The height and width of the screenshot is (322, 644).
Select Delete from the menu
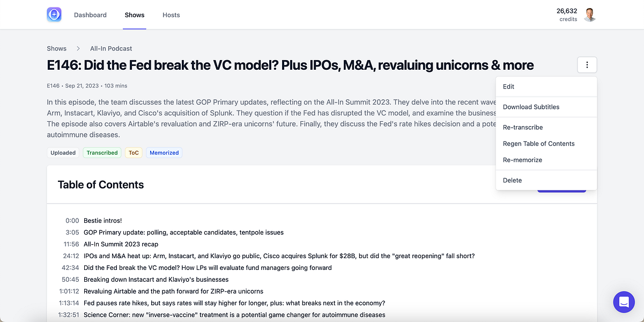coord(512,180)
